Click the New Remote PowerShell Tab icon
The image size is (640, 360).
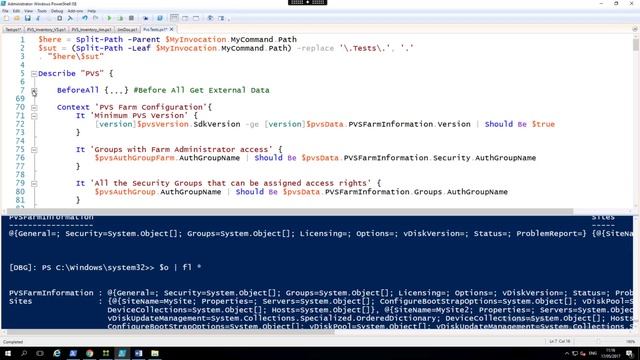[x=146, y=18]
